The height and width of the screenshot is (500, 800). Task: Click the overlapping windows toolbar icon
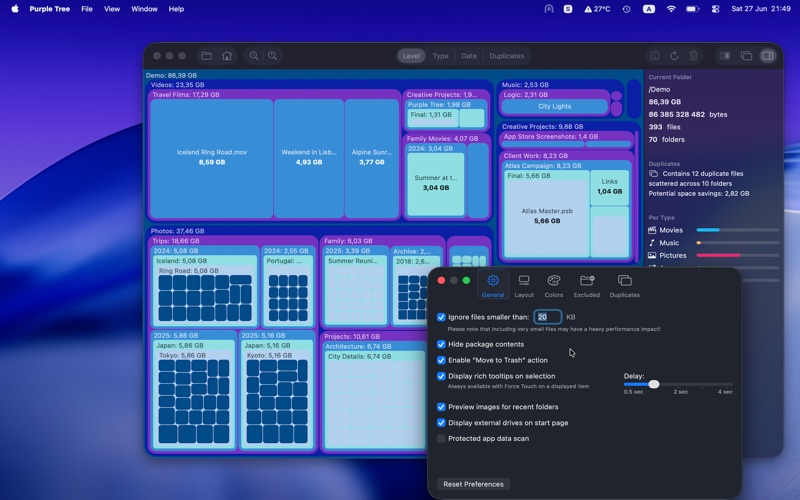(x=746, y=56)
